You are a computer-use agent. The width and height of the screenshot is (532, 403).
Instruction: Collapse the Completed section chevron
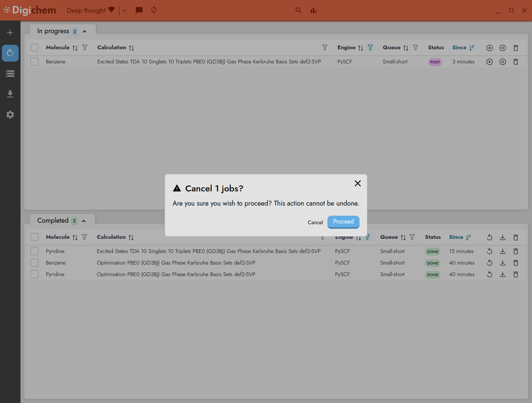tap(84, 221)
